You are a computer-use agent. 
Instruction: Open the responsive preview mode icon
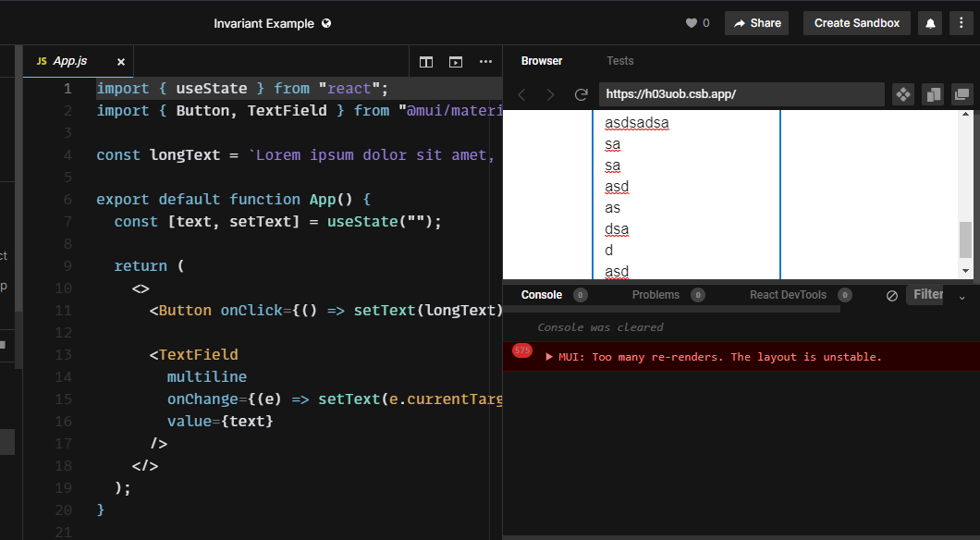pos(903,93)
